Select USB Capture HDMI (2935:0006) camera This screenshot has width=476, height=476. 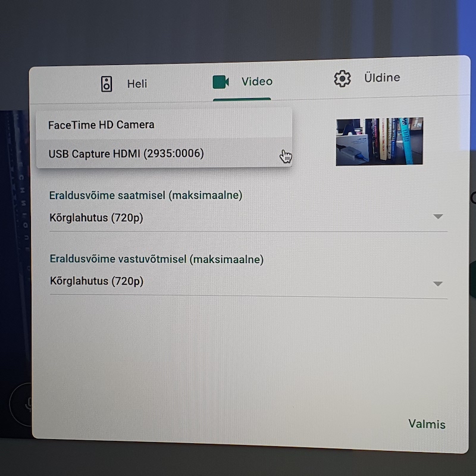126,154
